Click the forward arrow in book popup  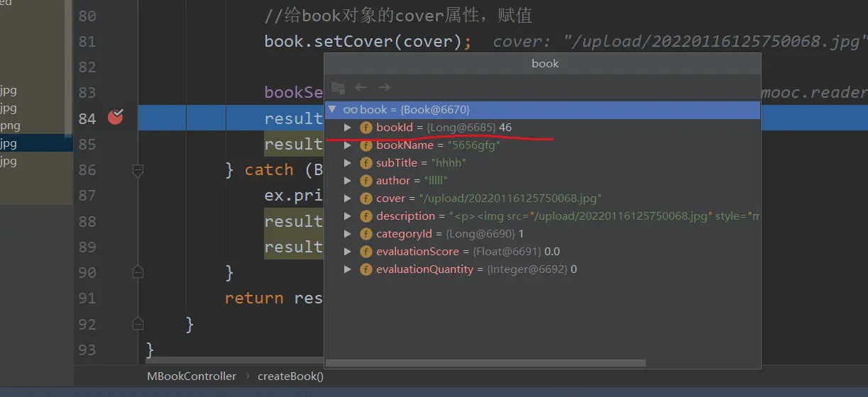tap(384, 87)
